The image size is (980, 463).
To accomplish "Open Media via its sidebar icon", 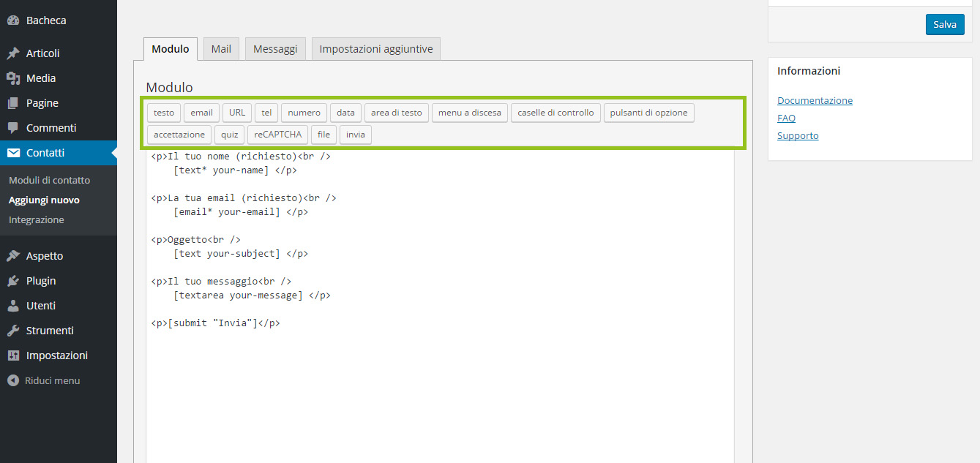I will pyautogui.click(x=13, y=78).
